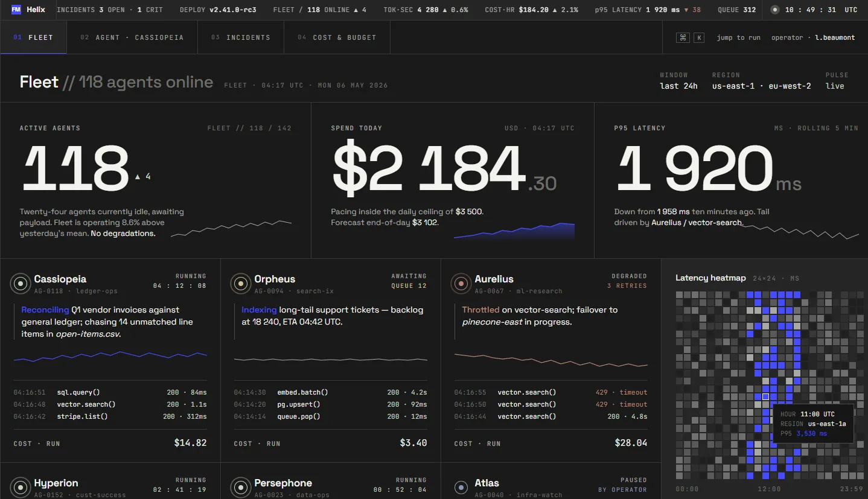Open the 01 Fleet tab

pyautogui.click(x=34, y=37)
